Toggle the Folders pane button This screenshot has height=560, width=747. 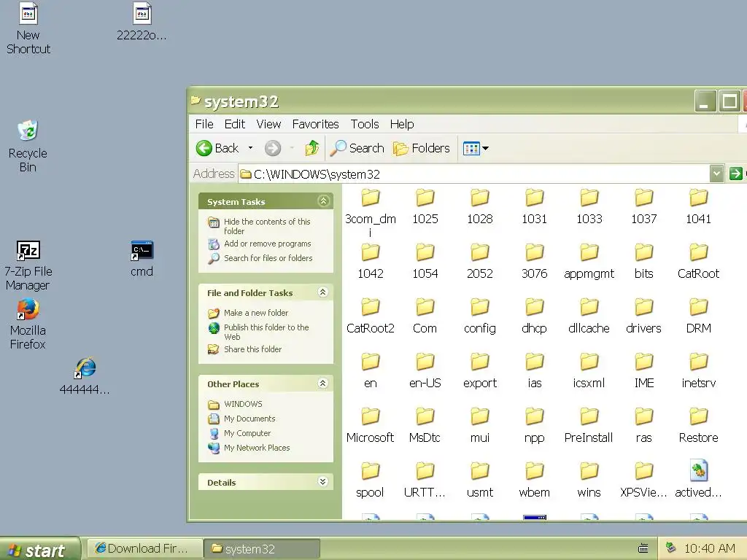coord(421,148)
